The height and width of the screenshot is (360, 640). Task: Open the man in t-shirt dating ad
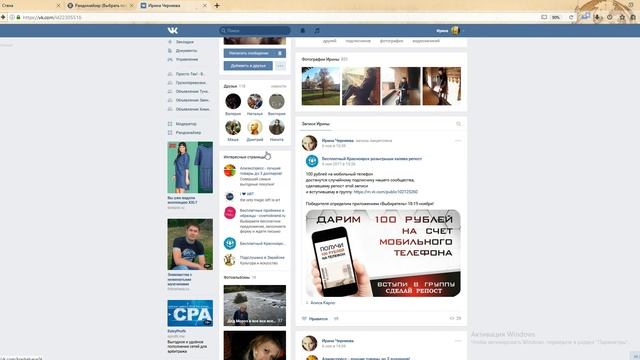(190, 244)
